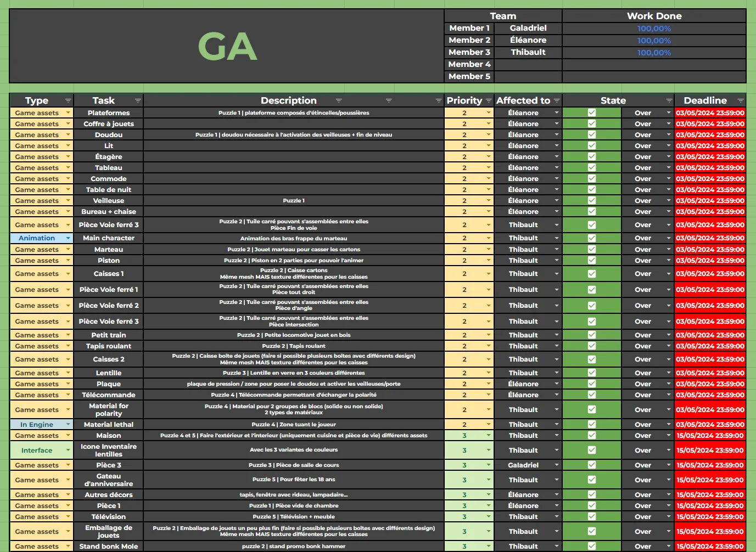Toggle the checkbox in the Caisses 1 row
The width and height of the screenshot is (756, 552).
pos(592,274)
